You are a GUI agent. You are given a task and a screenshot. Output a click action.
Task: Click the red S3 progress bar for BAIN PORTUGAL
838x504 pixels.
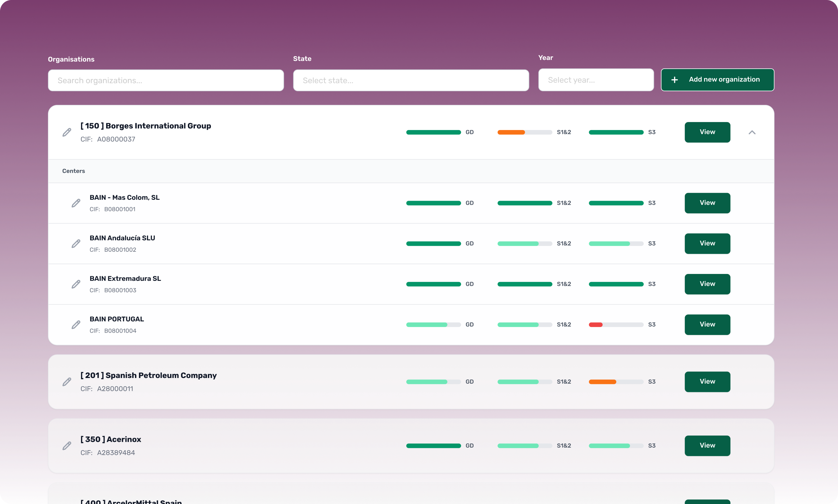[595, 325]
